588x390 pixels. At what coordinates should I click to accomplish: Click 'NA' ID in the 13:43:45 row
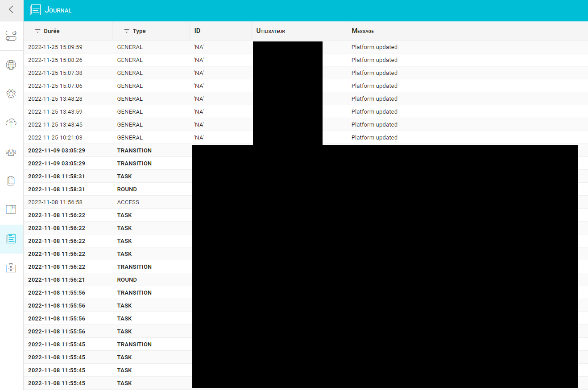tap(199, 125)
